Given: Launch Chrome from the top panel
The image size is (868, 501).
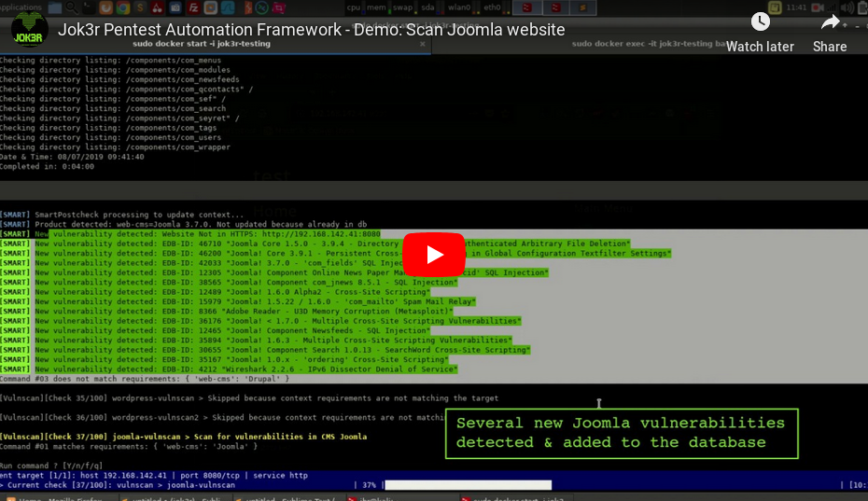Looking at the screenshot, I should (123, 7).
